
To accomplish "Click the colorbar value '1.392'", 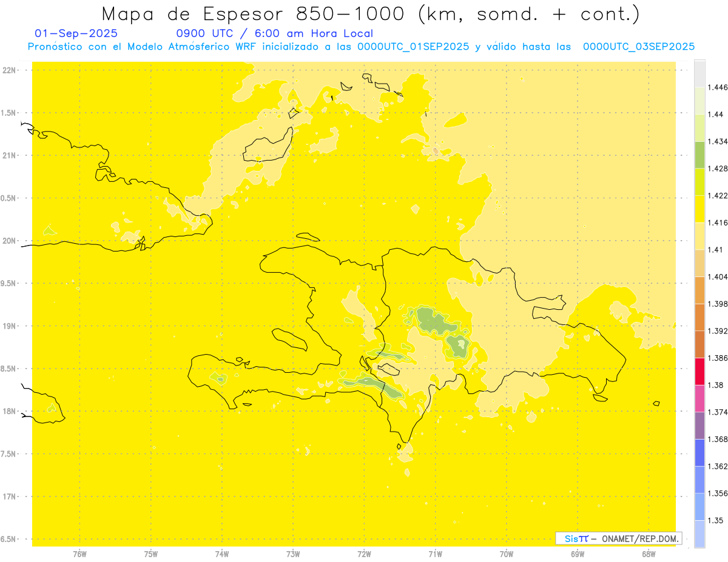I will click(719, 331).
